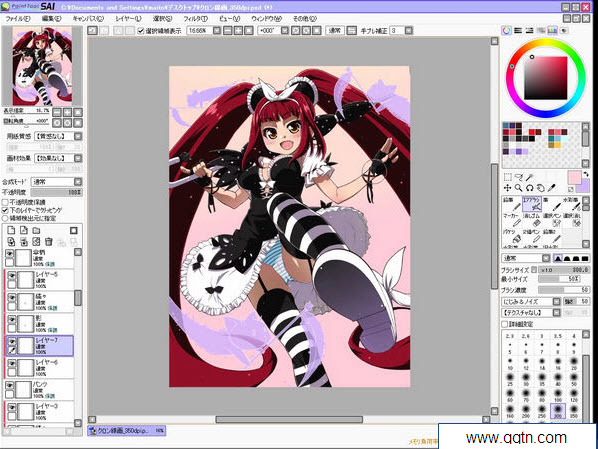Open the brush texture (テクスチャなし) dropdown
This screenshot has height=449, width=598.
tap(531, 312)
